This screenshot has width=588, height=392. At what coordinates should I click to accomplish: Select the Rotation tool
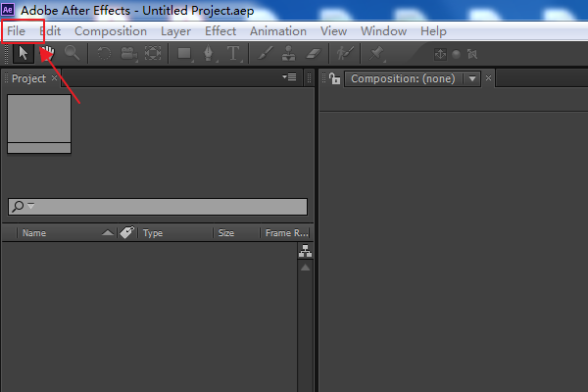click(x=104, y=53)
